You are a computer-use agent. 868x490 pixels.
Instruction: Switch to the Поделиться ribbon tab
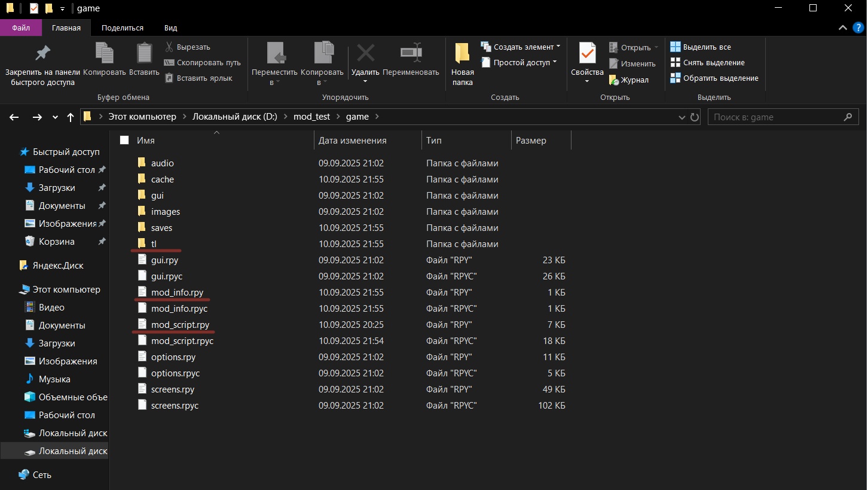pyautogui.click(x=123, y=28)
